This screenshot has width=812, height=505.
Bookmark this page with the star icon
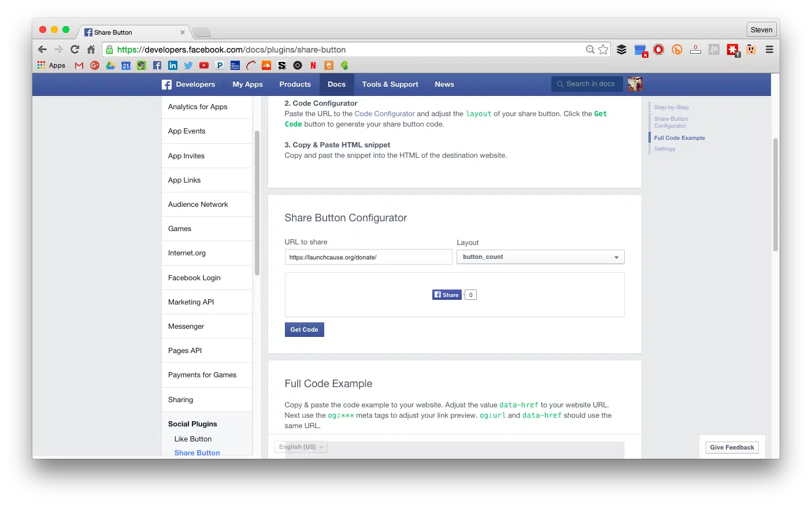603,50
